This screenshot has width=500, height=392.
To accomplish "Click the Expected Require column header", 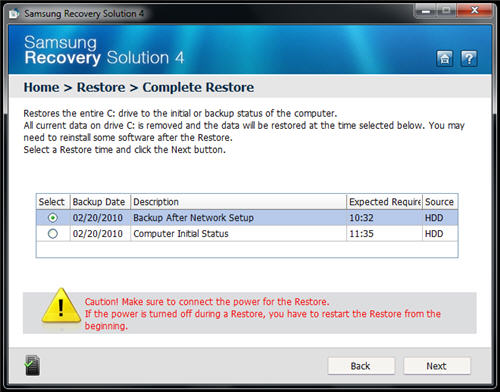I will coord(385,202).
